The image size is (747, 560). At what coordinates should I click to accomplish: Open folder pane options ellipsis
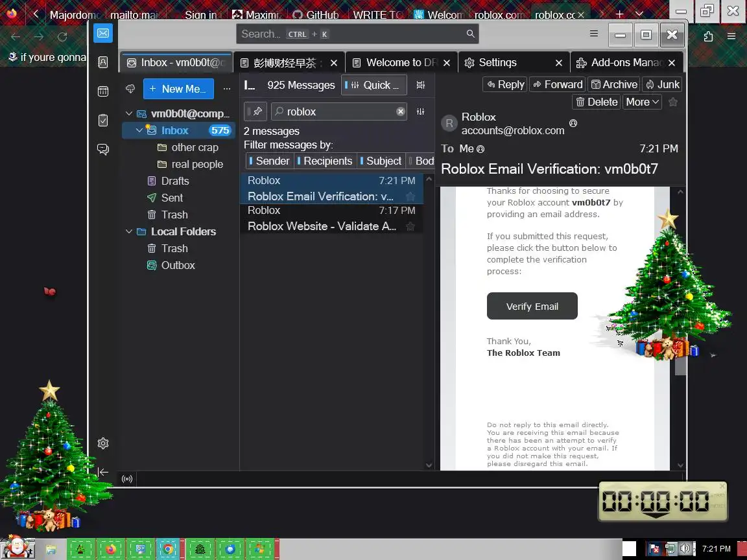pyautogui.click(x=227, y=89)
